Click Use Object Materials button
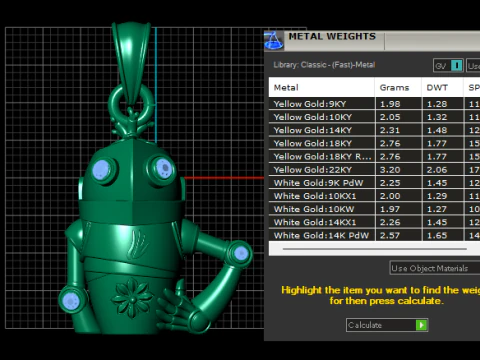This screenshot has width=480, height=360. [x=435, y=268]
